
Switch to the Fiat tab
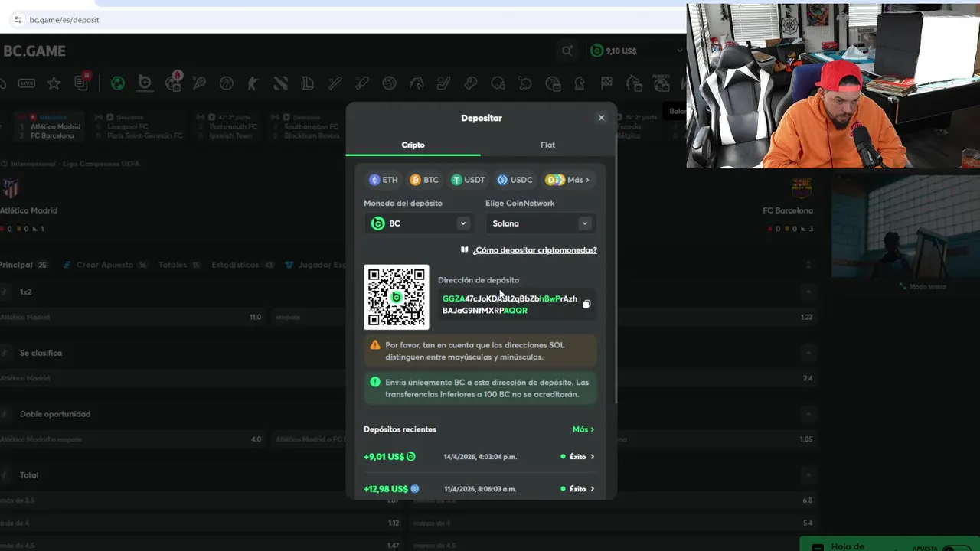click(x=547, y=145)
